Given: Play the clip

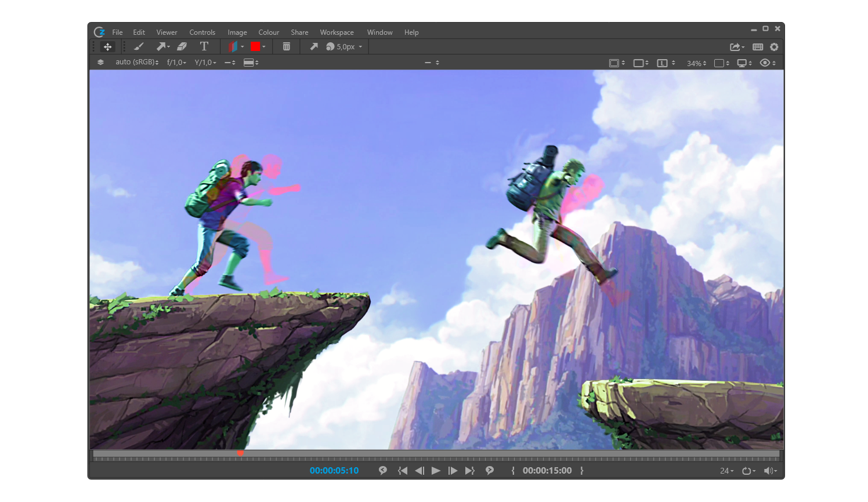Looking at the screenshot, I should [x=436, y=471].
